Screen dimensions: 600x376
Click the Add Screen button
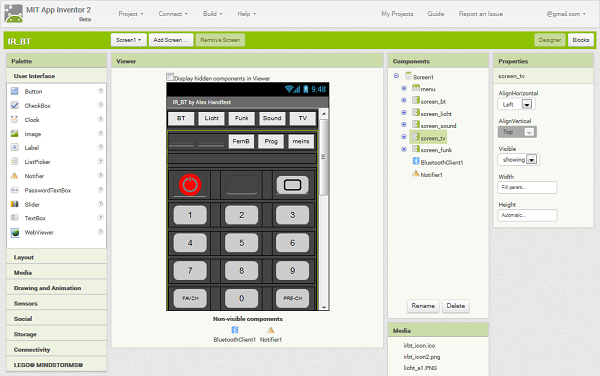(x=171, y=40)
